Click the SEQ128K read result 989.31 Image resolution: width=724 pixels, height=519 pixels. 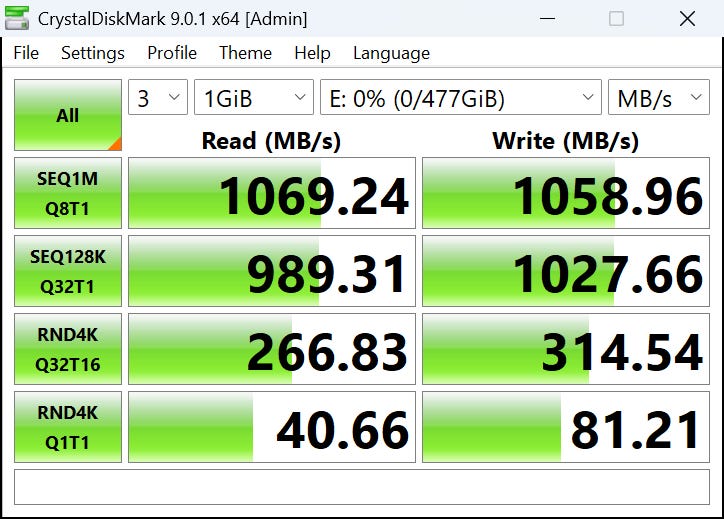(272, 271)
